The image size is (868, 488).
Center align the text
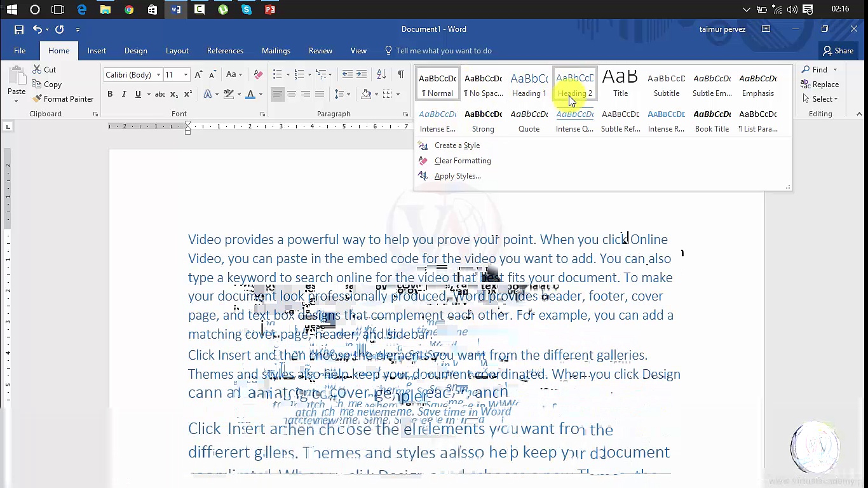pyautogui.click(x=292, y=94)
